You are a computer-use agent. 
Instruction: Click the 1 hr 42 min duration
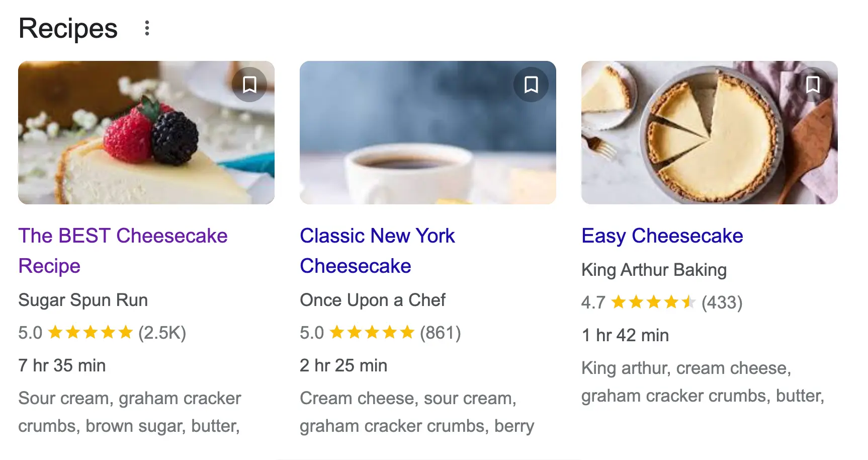pos(625,335)
